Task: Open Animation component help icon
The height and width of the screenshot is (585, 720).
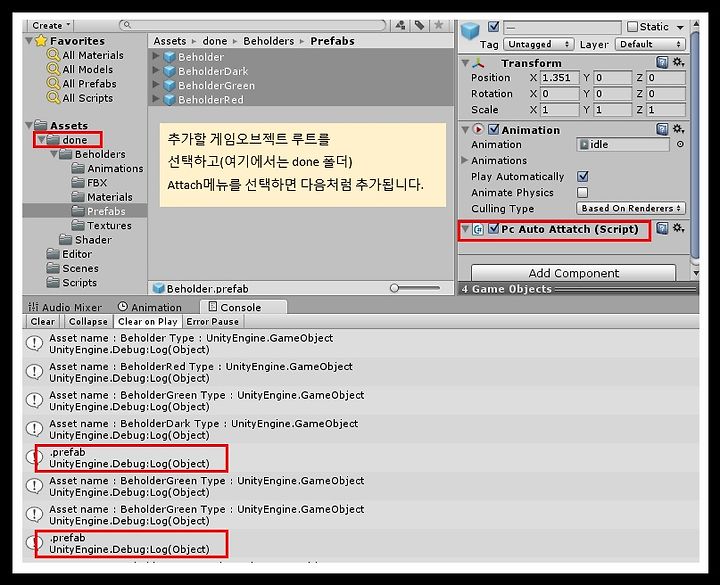Action: pyautogui.click(x=662, y=129)
